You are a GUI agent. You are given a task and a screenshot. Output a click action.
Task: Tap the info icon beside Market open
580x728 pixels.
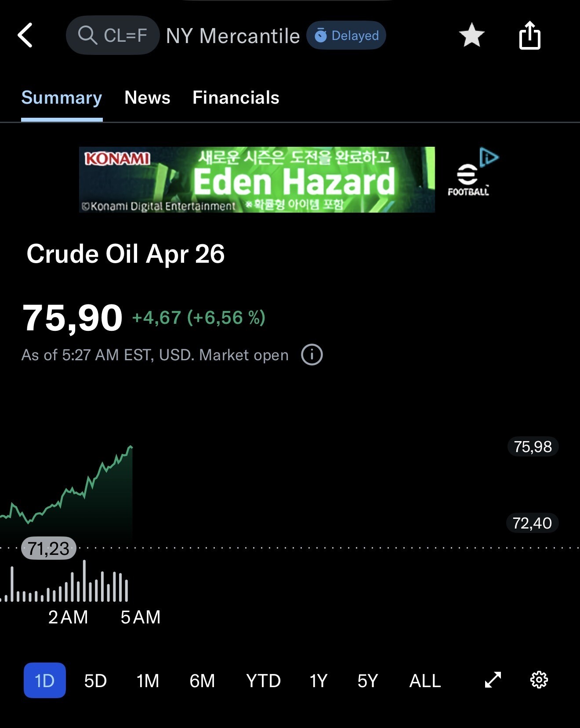[x=312, y=355]
